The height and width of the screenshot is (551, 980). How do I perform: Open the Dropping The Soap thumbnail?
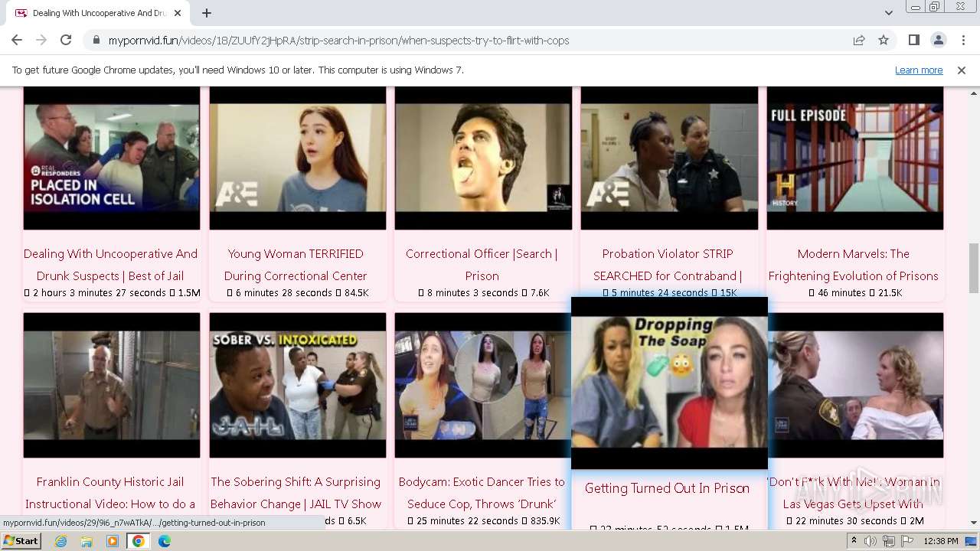pyautogui.click(x=669, y=383)
